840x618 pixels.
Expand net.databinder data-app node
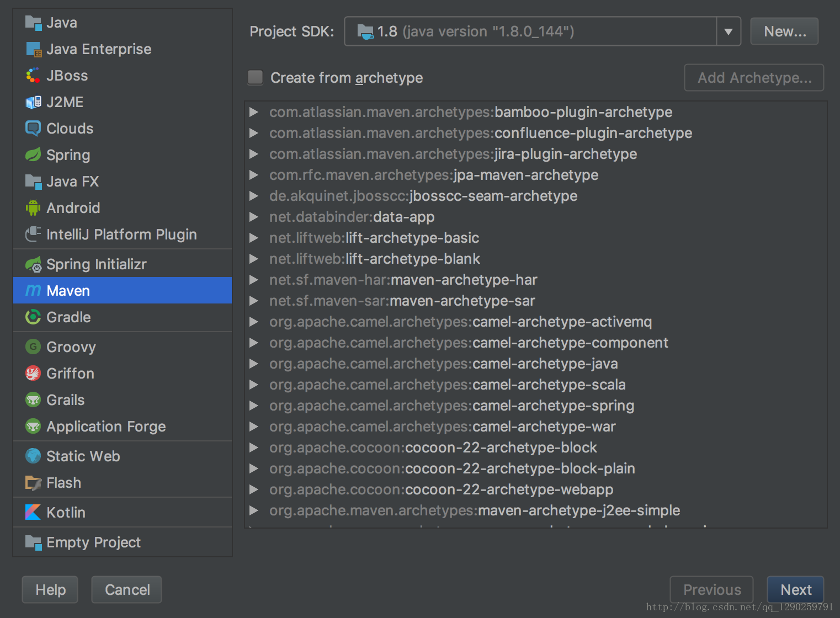[254, 217]
